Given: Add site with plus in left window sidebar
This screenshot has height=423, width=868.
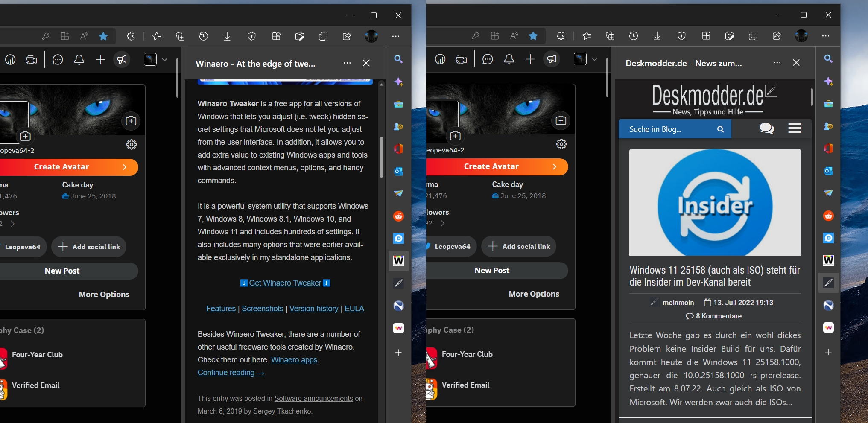Looking at the screenshot, I should (398, 353).
